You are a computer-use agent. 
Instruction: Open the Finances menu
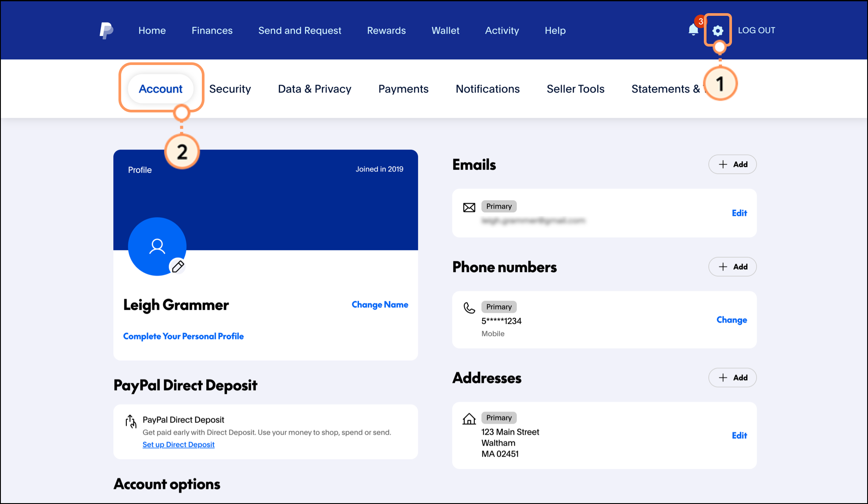coord(212,30)
